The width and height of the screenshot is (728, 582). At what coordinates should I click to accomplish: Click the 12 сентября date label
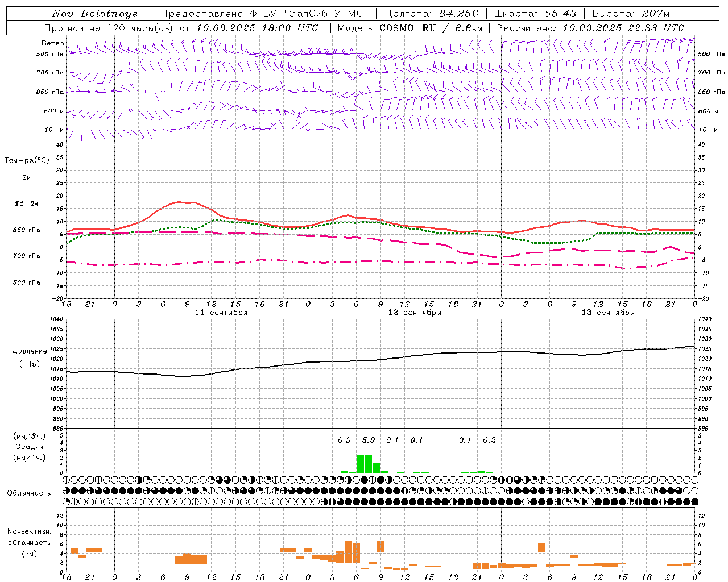pyautogui.click(x=415, y=313)
